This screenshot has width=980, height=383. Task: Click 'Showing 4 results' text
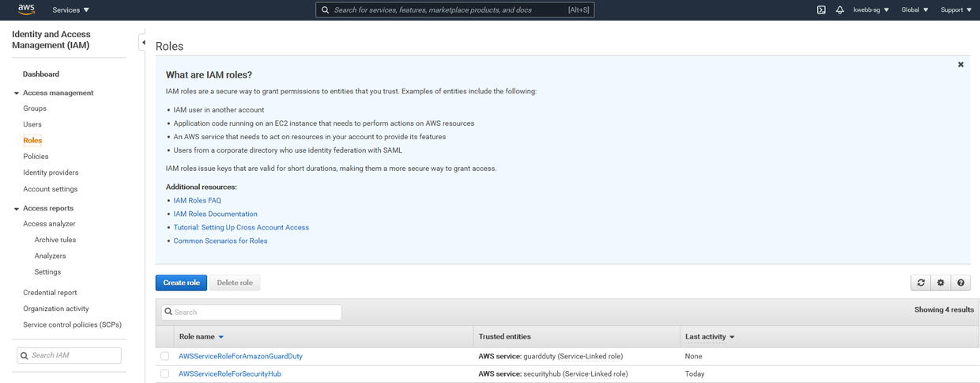[x=944, y=309]
